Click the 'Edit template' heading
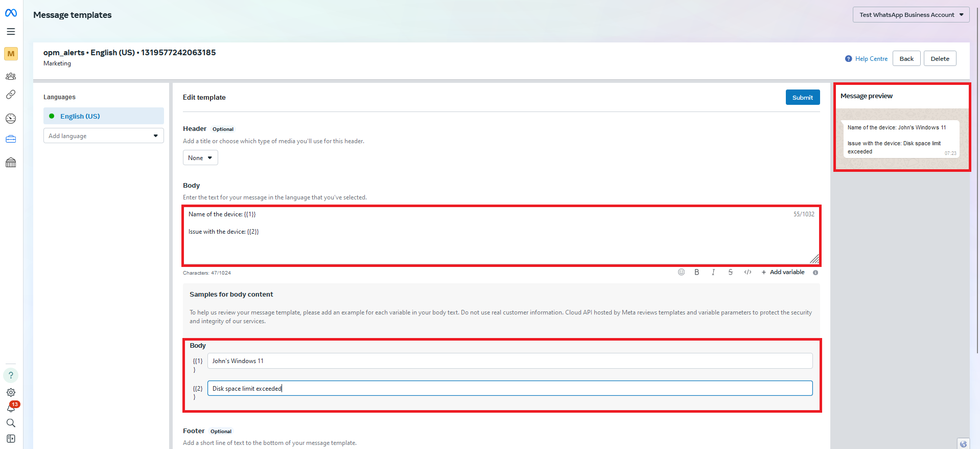Image resolution: width=980 pixels, height=449 pixels. tap(204, 97)
